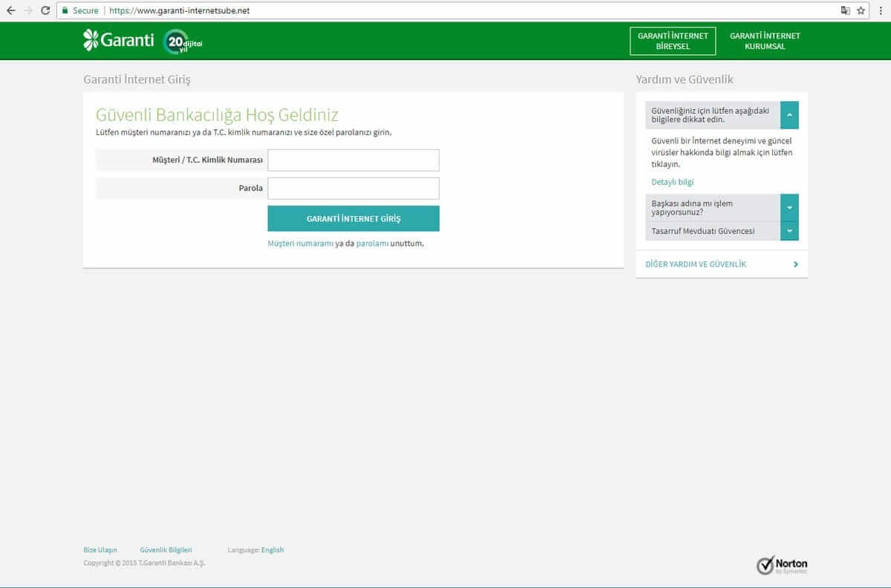The height and width of the screenshot is (588, 891).
Task: Focus the Parola password field
Action: [353, 189]
